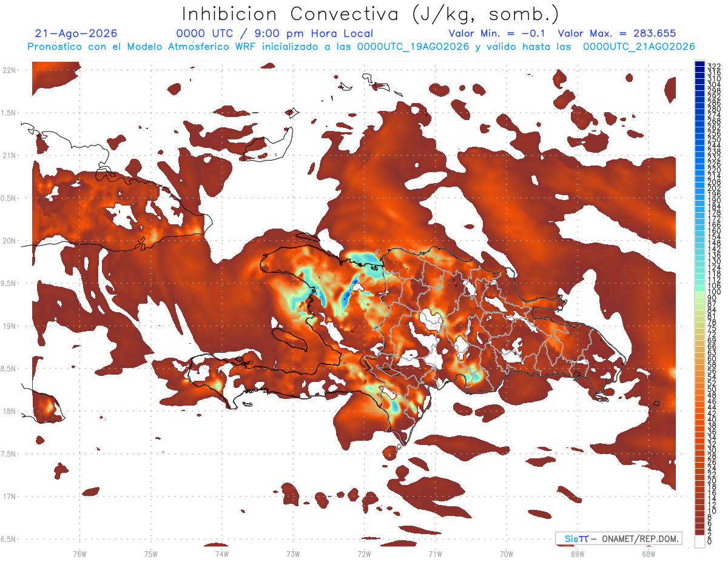
Task: Click the "68W" longitude label
Action: [x=649, y=554]
